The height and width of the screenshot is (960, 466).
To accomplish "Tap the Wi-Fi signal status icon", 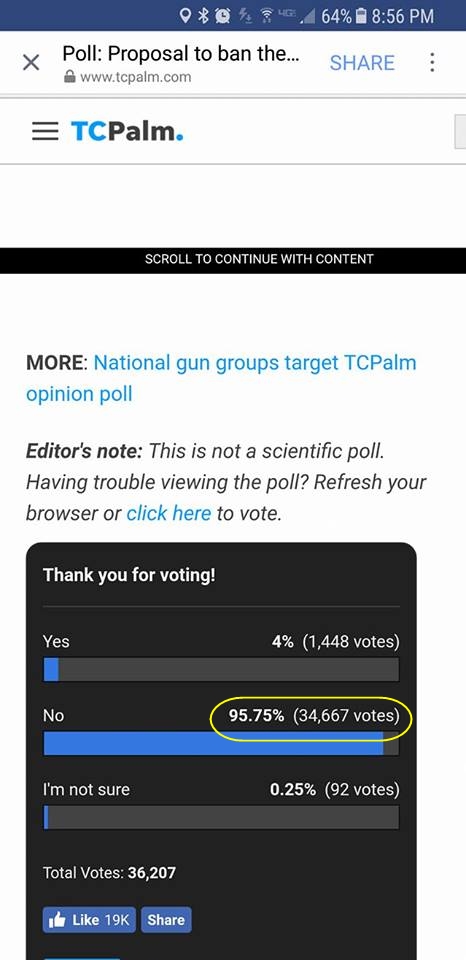I will coord(266,16).
